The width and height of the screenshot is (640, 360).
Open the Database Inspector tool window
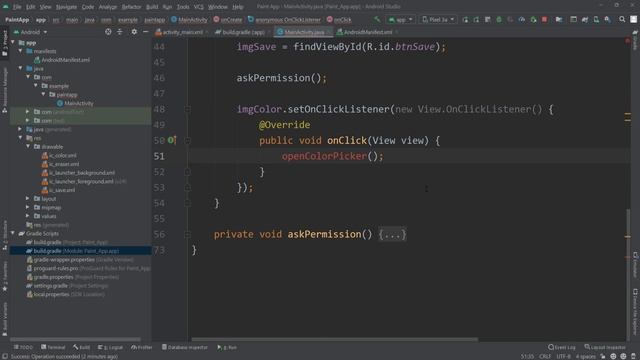[185, 347]
